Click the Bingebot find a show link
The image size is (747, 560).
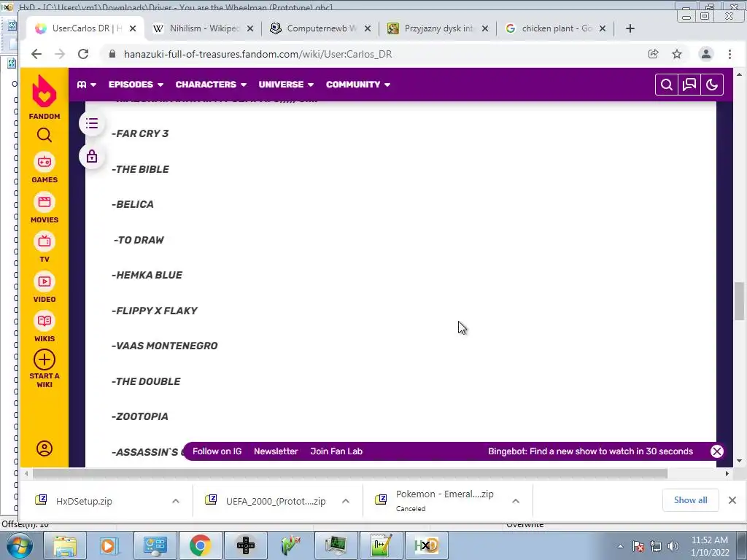(x=590, y=451)
